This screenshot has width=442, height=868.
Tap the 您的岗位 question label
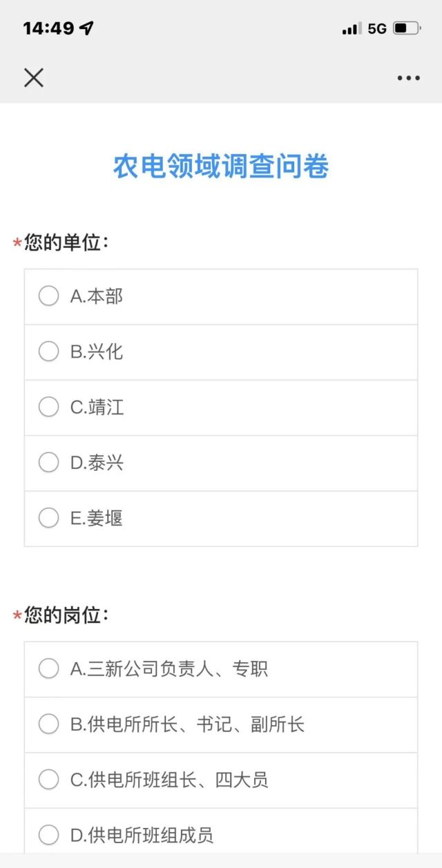pos(66,615)
